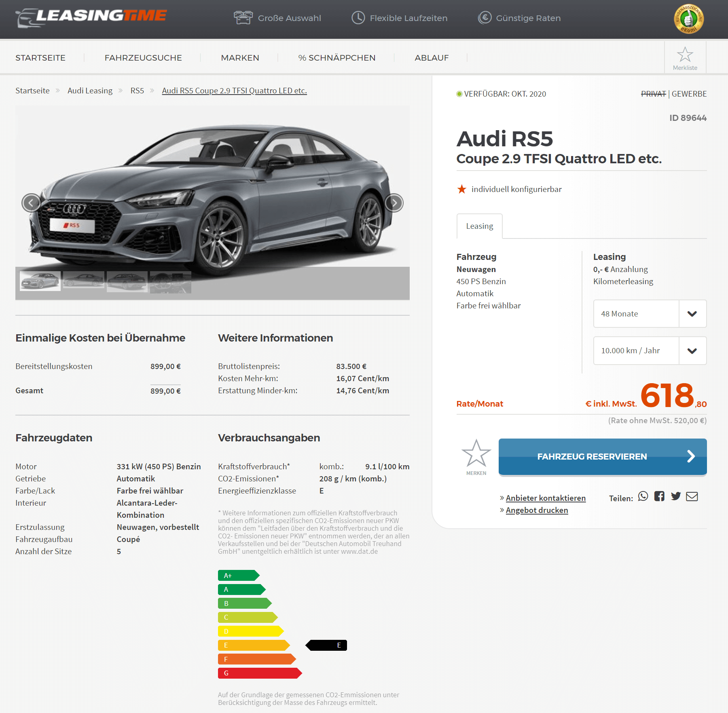Click the Audi RS5 Coupe breadcrumb link
This screenshot has height=713, width=728.
(235, 91)
